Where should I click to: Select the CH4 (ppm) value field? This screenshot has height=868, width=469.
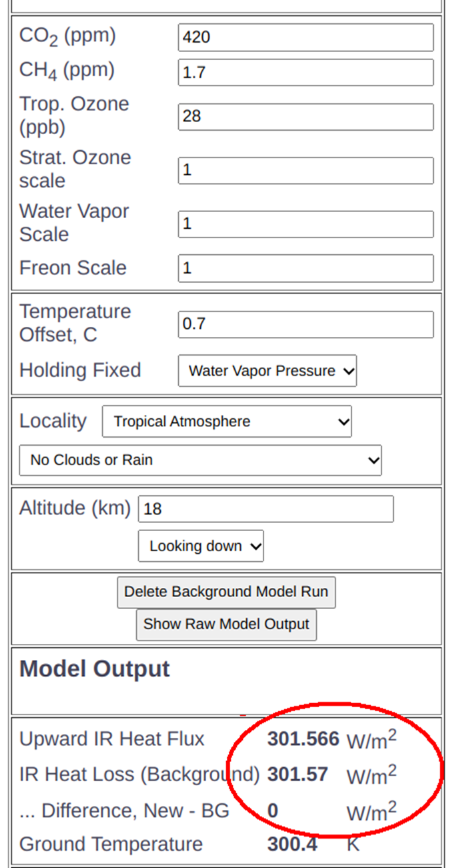[306, 72]
